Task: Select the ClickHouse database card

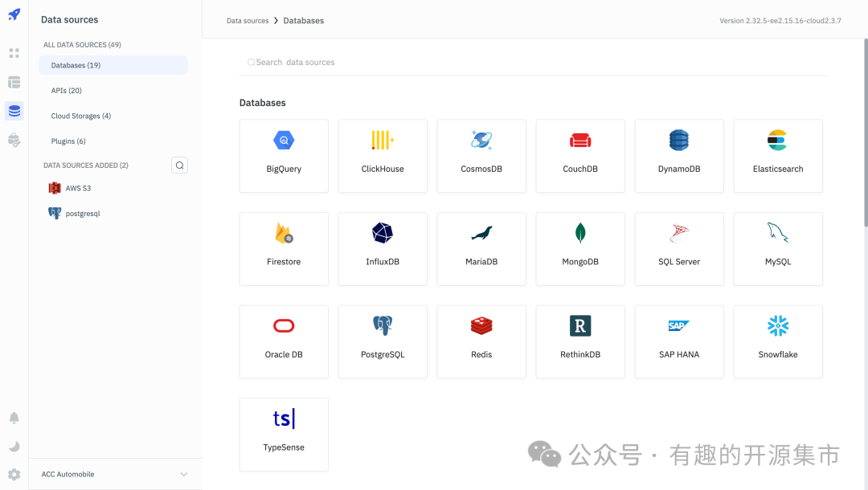Action: [x=383, y=156]
